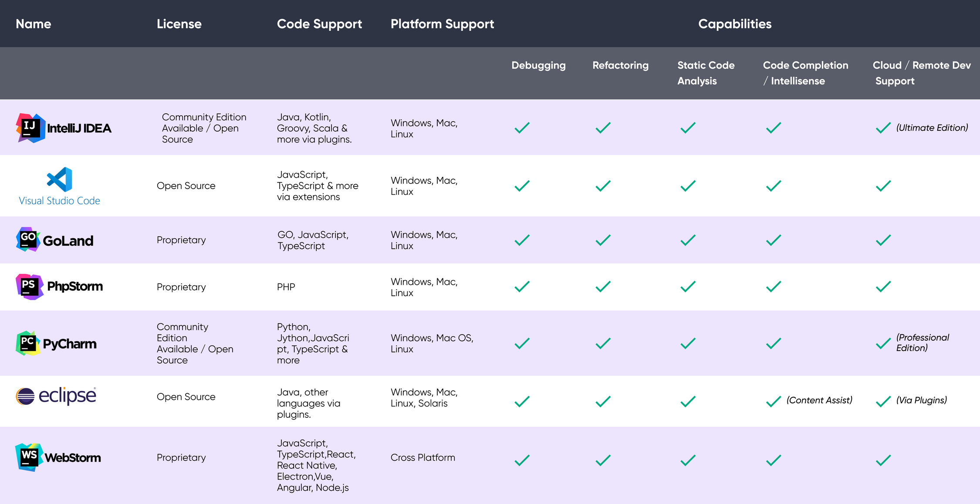Click GoLand's Static Code Analysis checkmark
Screen dimensions: 980x504
click(x=687, y=240)
